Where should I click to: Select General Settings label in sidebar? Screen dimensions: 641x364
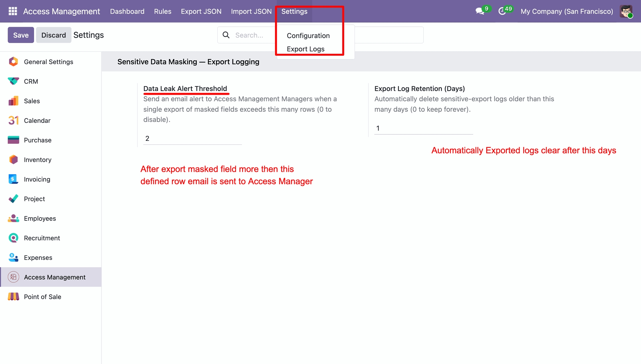48,62
